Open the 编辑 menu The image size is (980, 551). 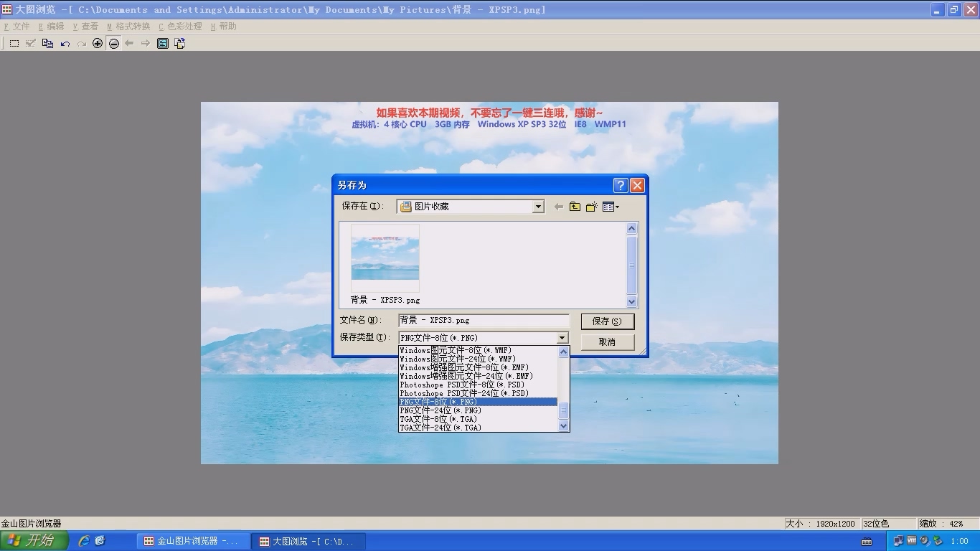point(51,27)
